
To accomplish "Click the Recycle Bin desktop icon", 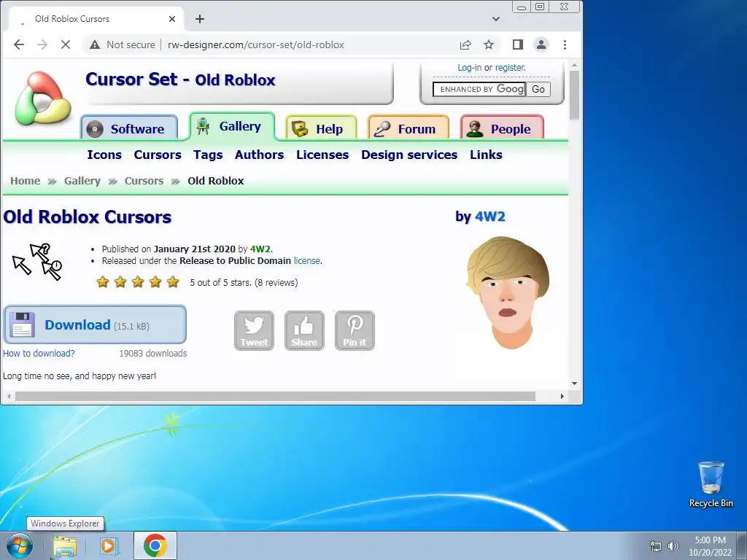I will pyautogui.click(x=711, y=484).
